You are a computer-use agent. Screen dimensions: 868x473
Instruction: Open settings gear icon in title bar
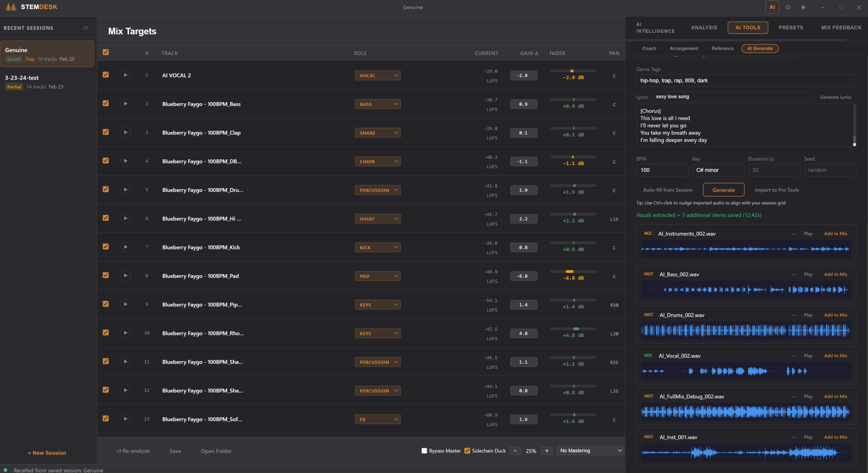pos(788,7)
